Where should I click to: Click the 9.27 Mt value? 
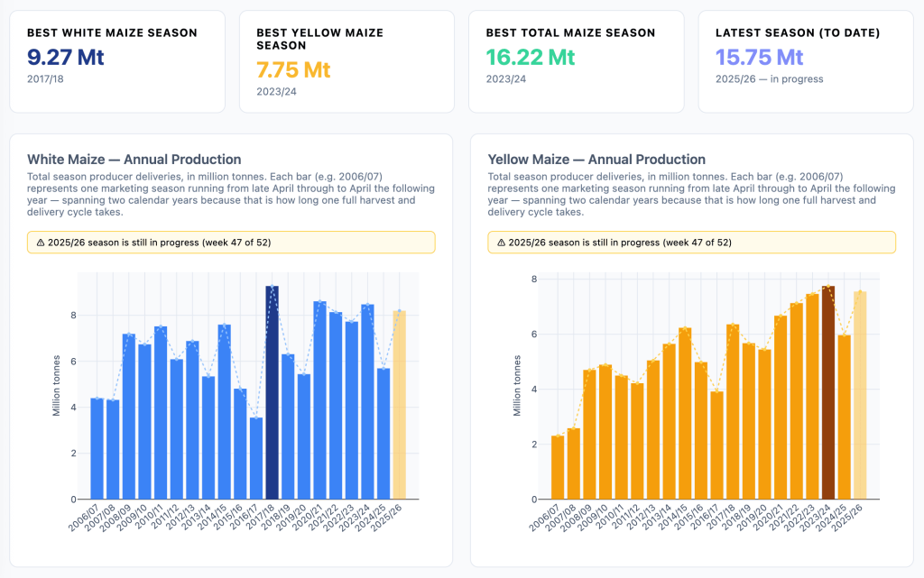click(66, 58)
